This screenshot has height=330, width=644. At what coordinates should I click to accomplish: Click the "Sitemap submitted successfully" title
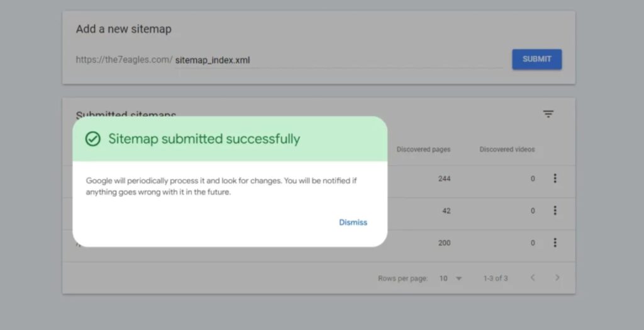click(x=204, y=139)
